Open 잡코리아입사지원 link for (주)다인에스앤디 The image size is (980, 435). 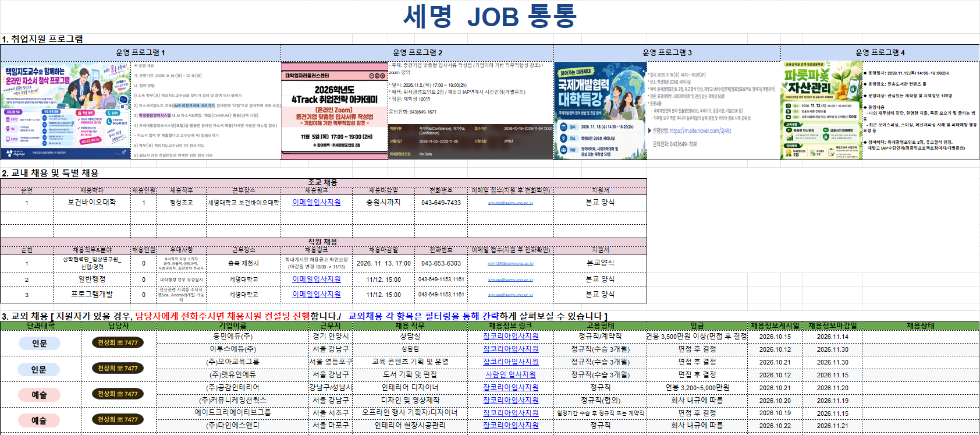[x=511, y=426]
